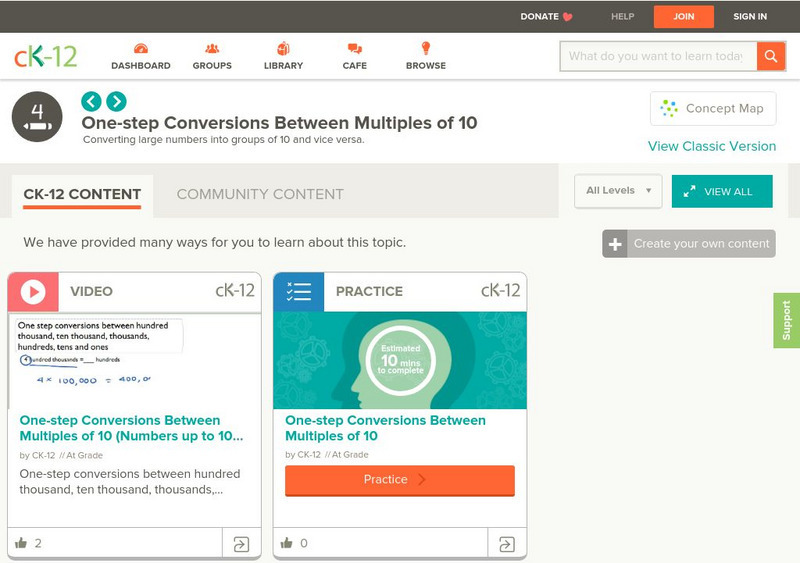Image resolution: width=800 pixels, height=563 pixels.
Task: Click the search input field
Action: click(655, 56)
